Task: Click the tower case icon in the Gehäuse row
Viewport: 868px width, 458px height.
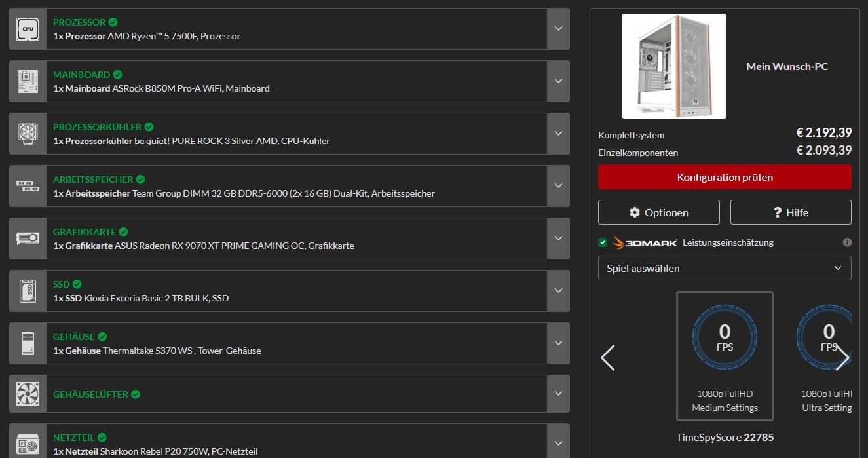Action: [28, 343]
